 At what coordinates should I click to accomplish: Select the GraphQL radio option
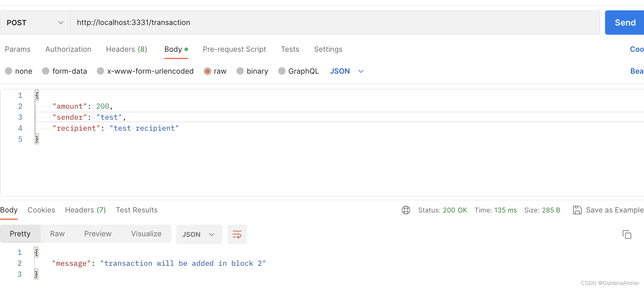point(282,71)
